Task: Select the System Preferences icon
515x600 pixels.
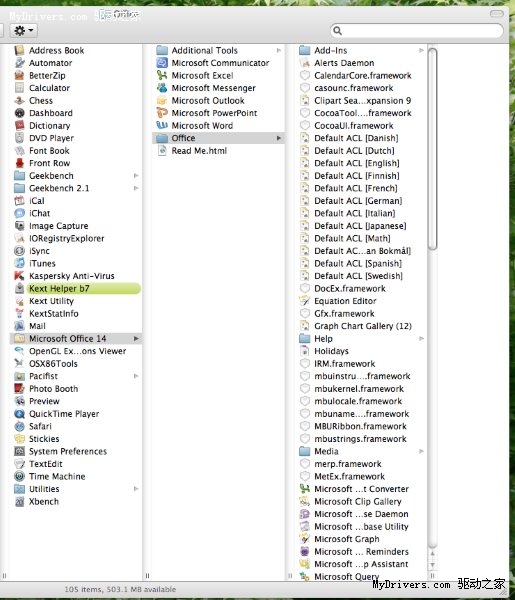Action: tap(19, 452)
